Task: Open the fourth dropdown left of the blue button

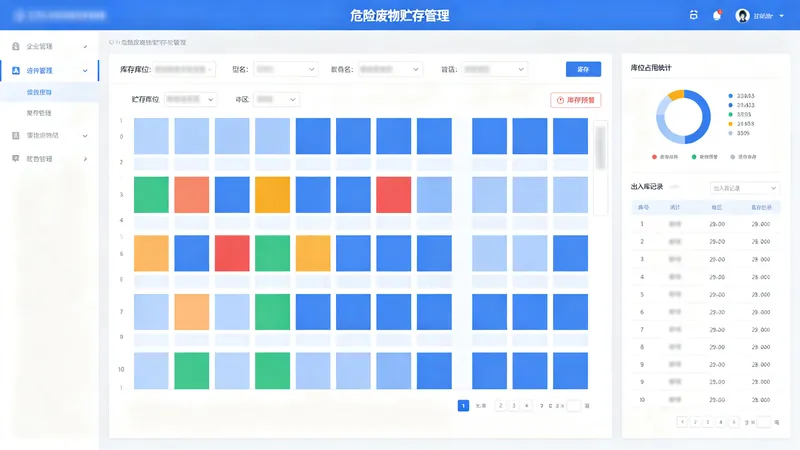Action: [494, 69]
